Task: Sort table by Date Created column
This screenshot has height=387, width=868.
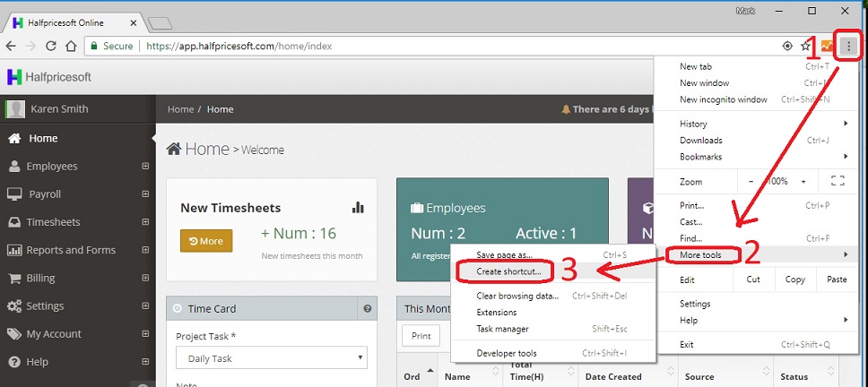Action: point(627,376)
